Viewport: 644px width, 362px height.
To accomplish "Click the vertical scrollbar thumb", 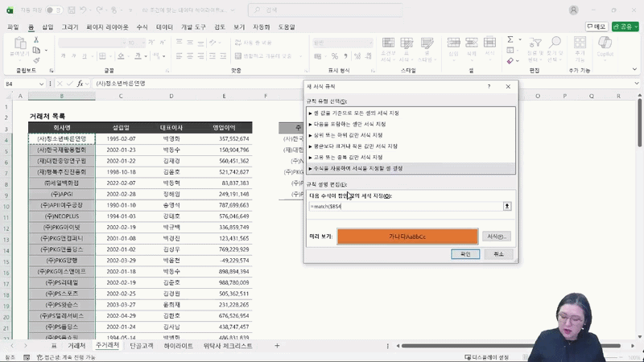I will 639,122.
